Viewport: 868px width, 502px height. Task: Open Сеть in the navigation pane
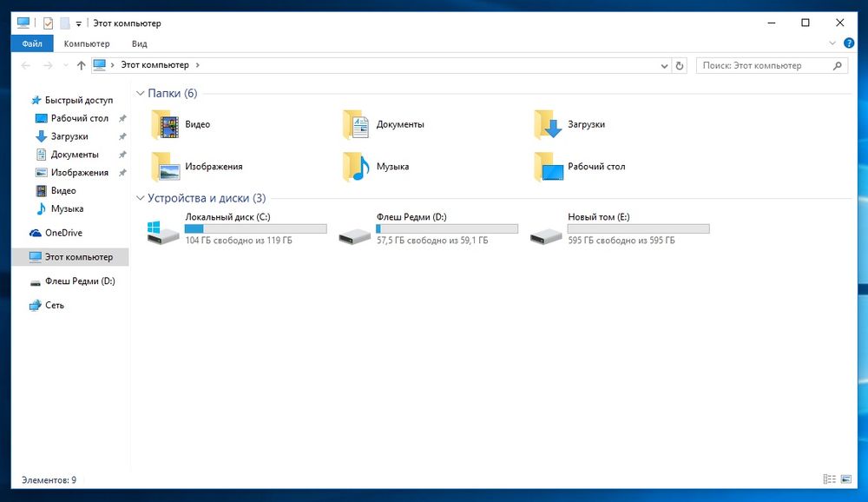[47, 306]
